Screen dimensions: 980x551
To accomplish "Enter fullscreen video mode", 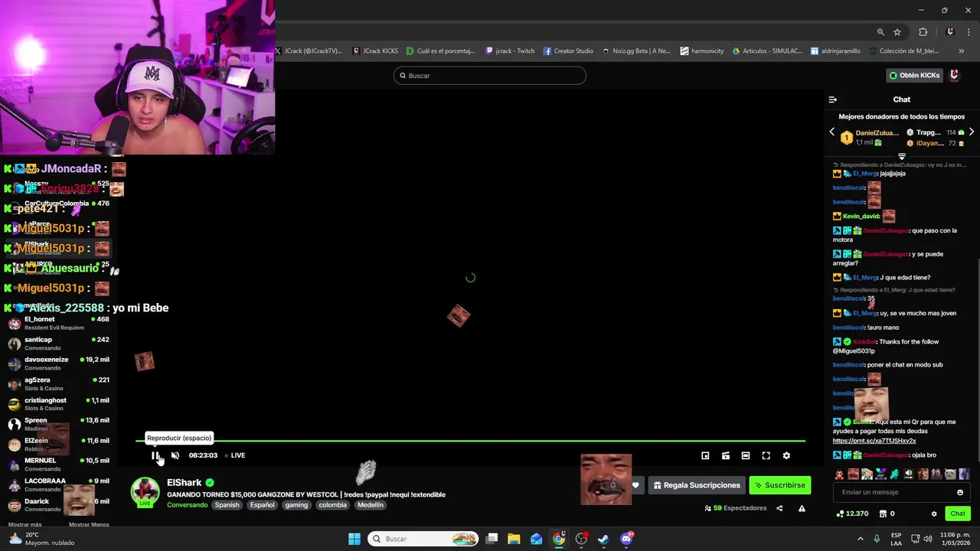I will 766,455.
